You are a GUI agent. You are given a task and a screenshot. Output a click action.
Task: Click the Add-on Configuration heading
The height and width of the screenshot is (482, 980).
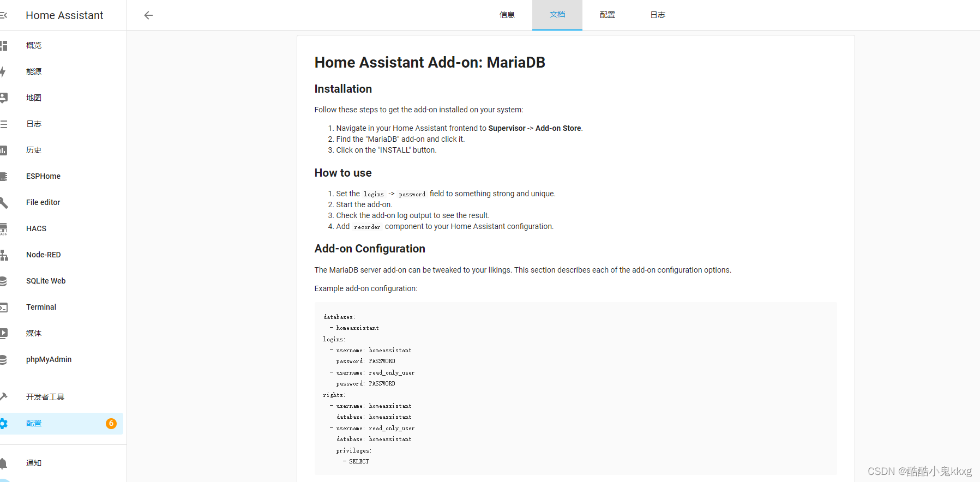(x=370, y=249)
